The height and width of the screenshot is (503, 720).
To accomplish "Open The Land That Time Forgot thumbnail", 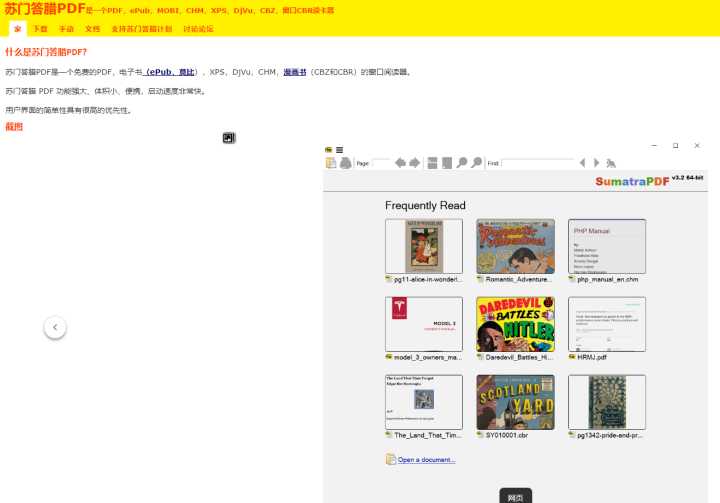I will pos(424,402).
